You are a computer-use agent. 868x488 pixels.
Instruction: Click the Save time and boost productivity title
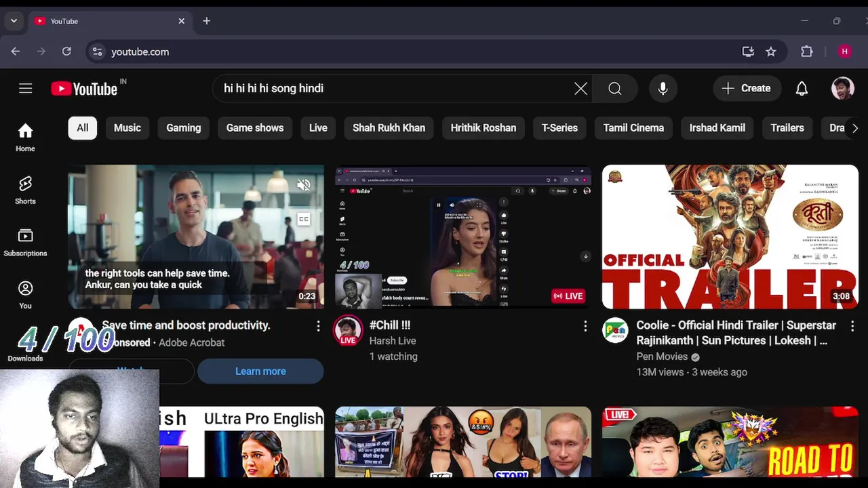click(x=186, y=325)
